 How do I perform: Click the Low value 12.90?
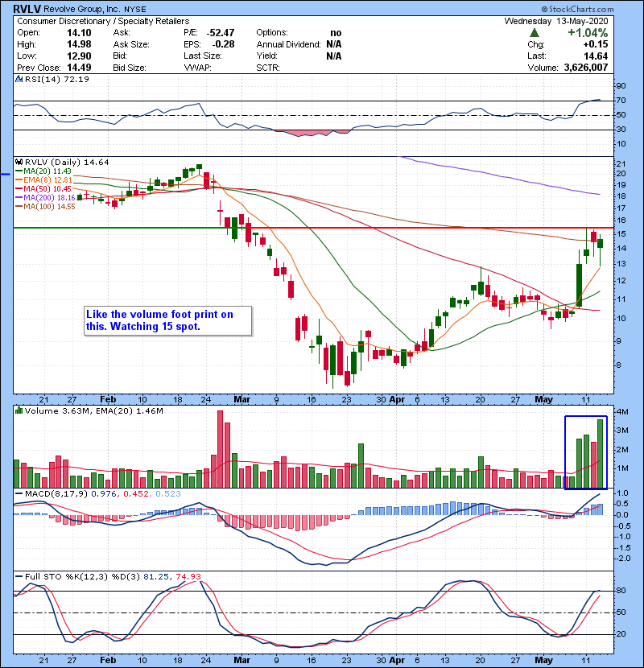(x=79, y=56)
